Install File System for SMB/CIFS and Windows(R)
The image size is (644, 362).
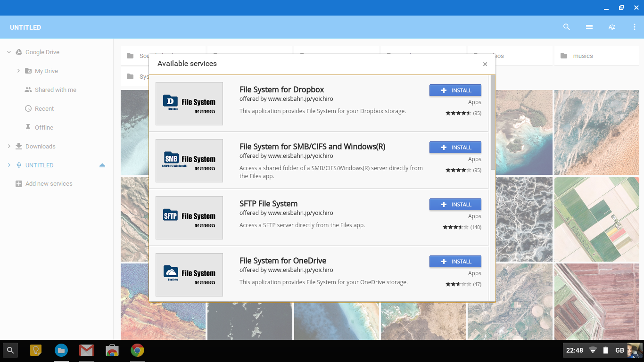[455, 148]
